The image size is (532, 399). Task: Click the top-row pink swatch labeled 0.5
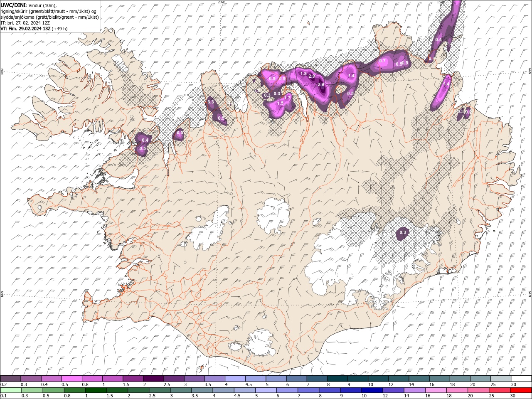click(72, 379)
